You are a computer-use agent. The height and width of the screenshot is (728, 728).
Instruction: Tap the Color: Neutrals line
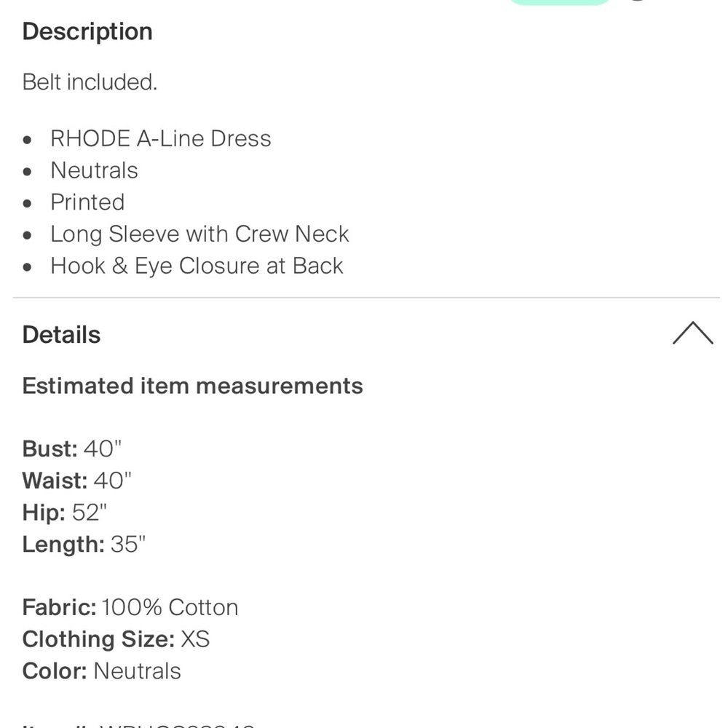[x=102, y=671]
